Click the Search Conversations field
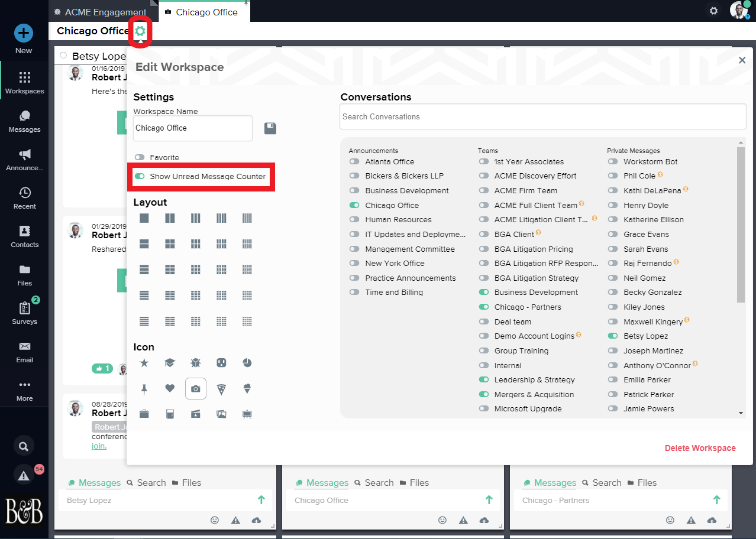756x539 pixels. (542, 116)
